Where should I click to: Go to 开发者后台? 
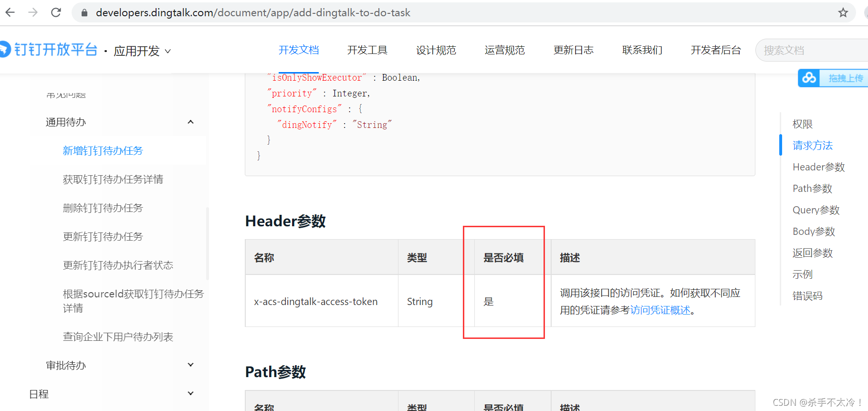[x=716, y=50]
